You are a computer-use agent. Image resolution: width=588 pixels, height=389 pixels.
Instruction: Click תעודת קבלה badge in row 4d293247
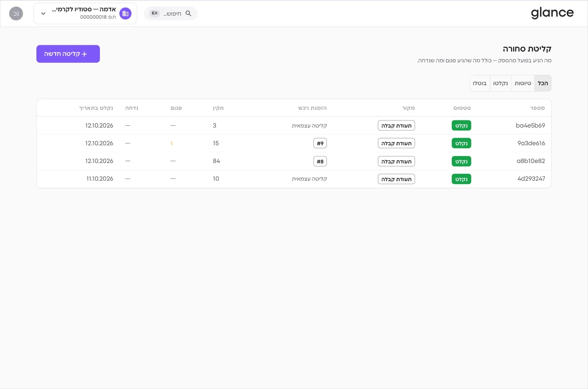pos(396,179)
